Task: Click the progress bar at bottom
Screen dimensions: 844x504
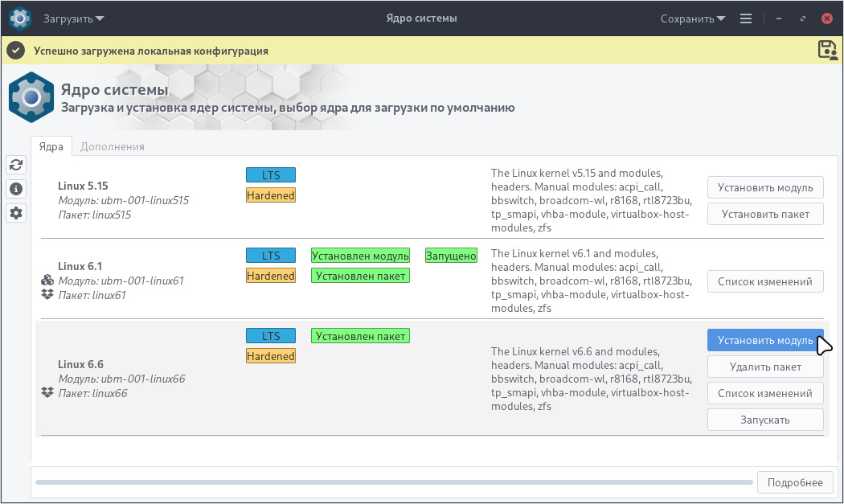Action: click(394, 482)
